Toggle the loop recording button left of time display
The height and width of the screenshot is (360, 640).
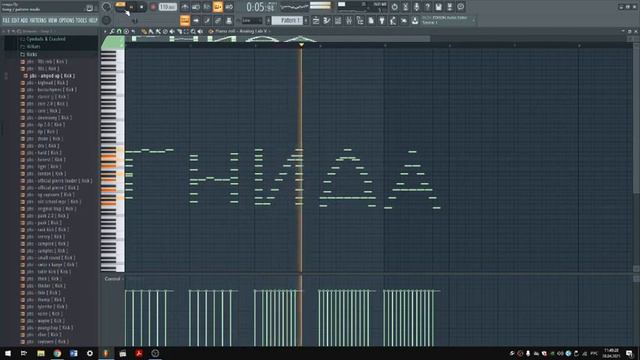point(229,7)
